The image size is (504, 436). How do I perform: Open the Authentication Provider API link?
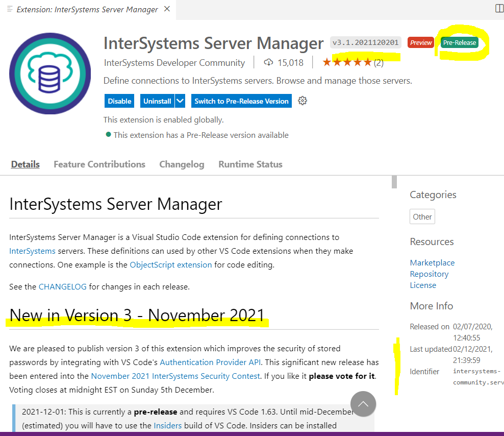(210, 362)
